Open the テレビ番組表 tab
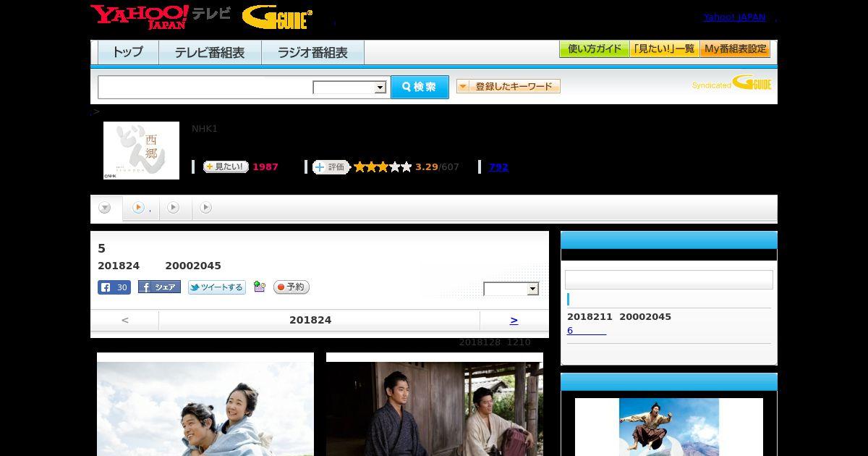Image resolution: width=868 pixels, height=456 pixels. tap(210, 53)
